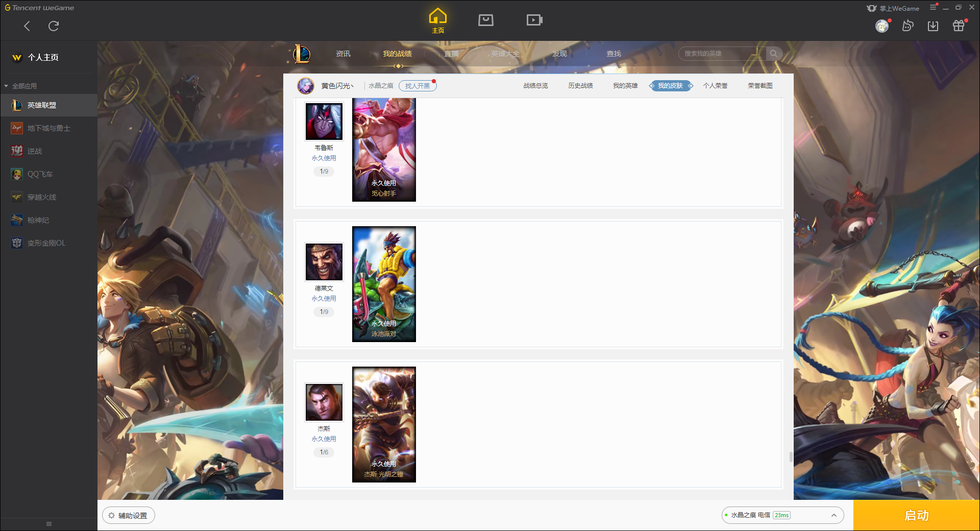The width and height of the screenshot is (980, 531).
Task: Open the user avatar at top right
Action: click(x=882, y=26)
